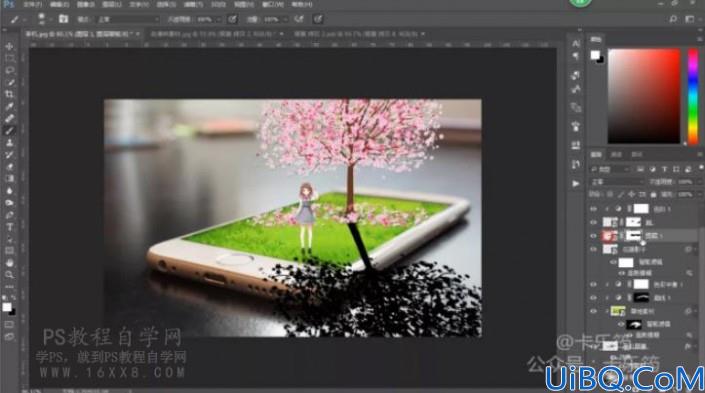The height and width of the screenshot is (393, 705).
Task: Open the Layers panel opacity dropdown
Action: 699,182
